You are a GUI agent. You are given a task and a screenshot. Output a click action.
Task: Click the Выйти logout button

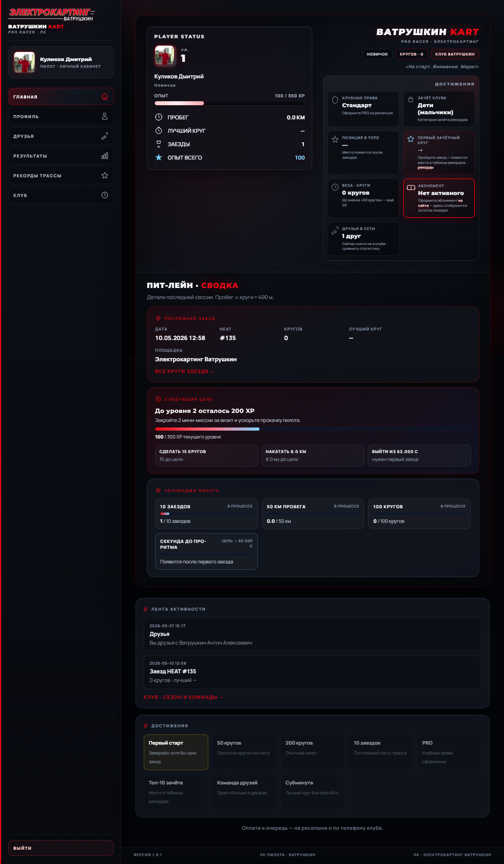coord(61,848)
